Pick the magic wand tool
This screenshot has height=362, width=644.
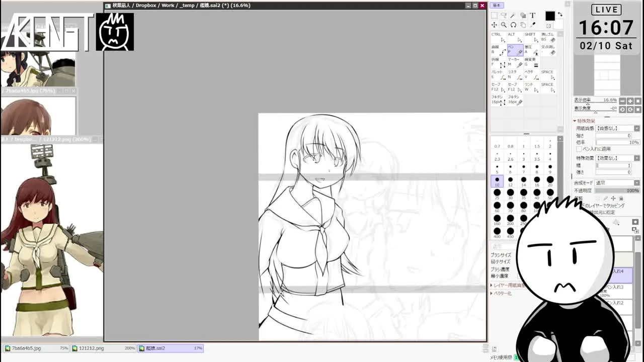point(514,16)
